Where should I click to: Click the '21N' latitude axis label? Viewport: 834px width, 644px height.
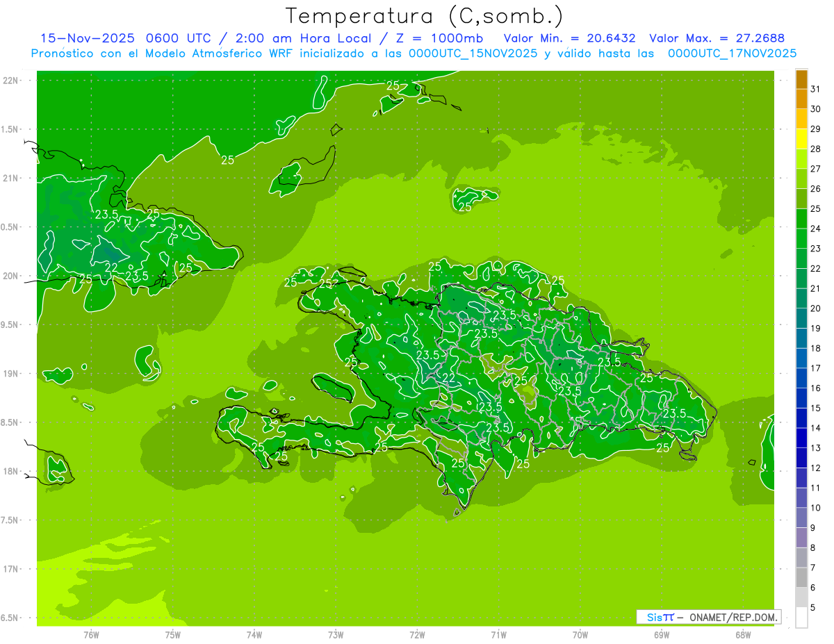tap(10, 178)
